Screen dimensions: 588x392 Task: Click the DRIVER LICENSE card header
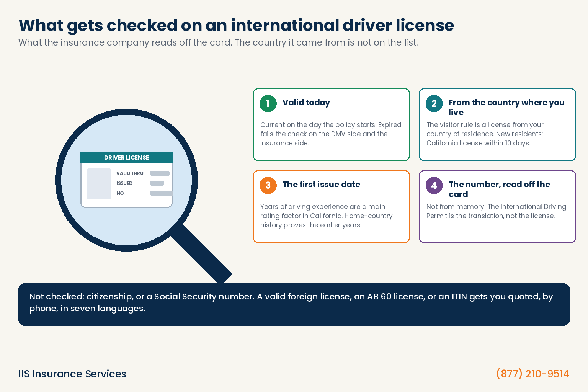126,158
